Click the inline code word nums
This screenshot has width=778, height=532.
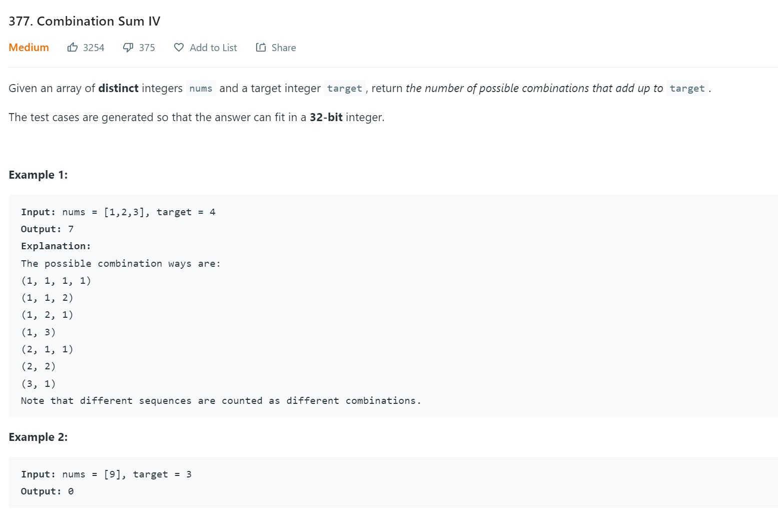tap(201, 89)
